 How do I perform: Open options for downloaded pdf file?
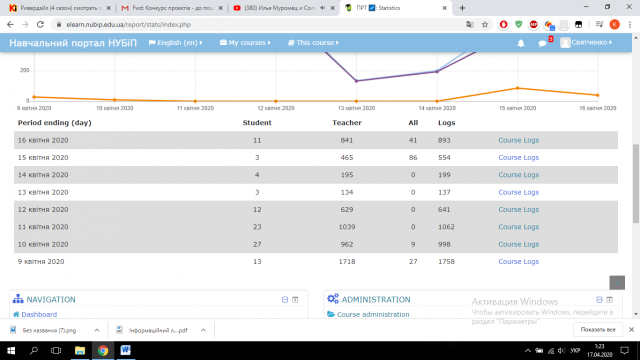coord(203,330)
